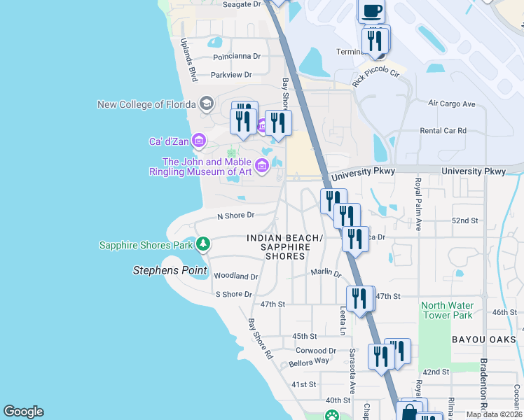524x420 pixels.
Task: Click the Rick Piccolo Cir road label
Action: pos(375,76)
